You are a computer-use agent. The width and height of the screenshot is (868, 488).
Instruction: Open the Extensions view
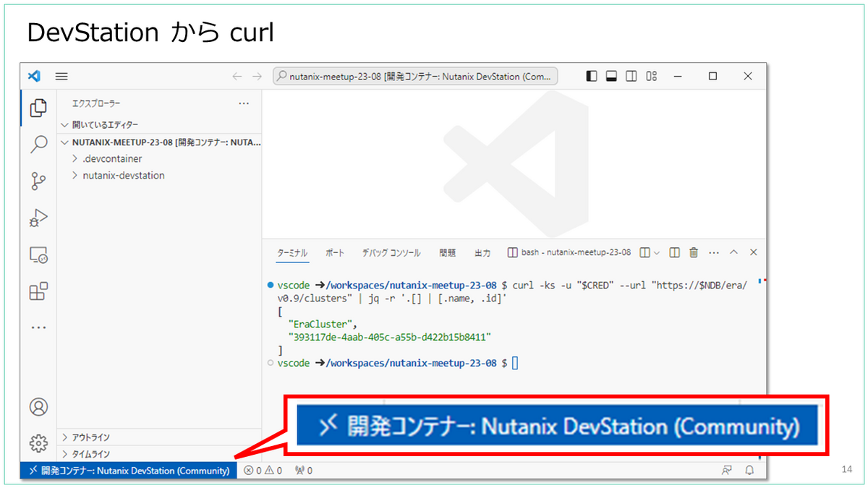tap(38, 291)
